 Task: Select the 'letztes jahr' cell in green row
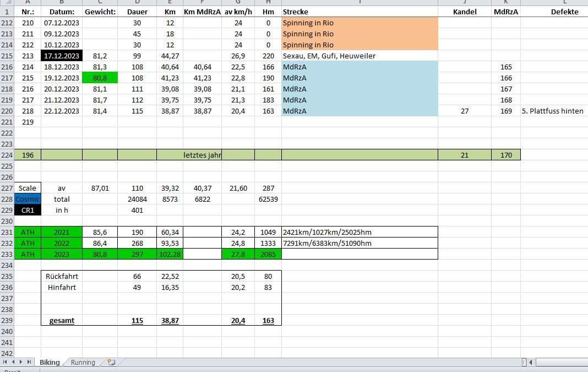(x=202, y=155)
